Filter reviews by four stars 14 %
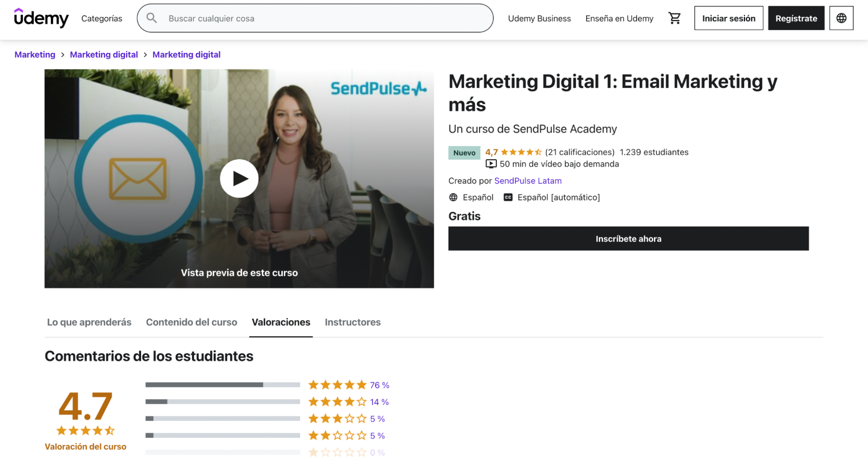Viewport: 868px width, 475px height. tap(267, 402)
